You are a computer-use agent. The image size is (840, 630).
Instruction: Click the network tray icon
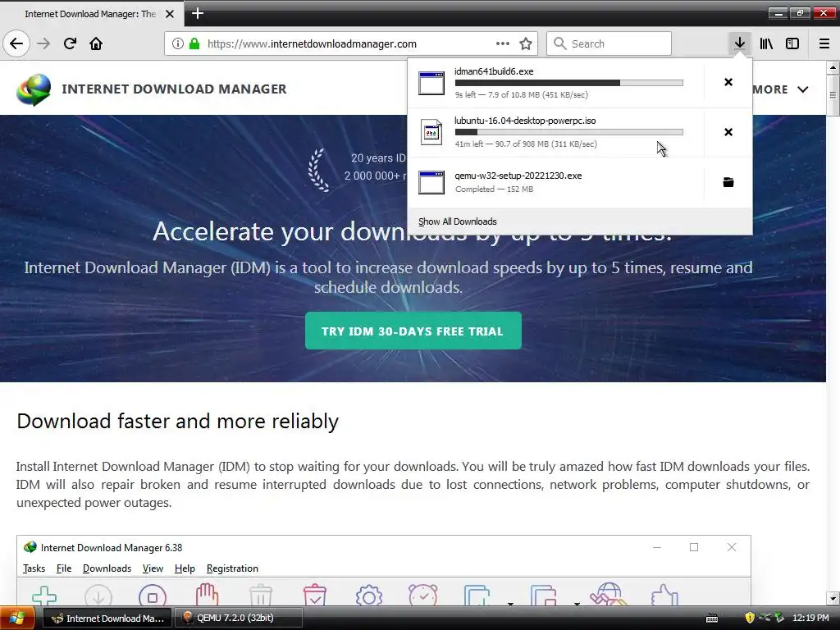click(765, 618)
